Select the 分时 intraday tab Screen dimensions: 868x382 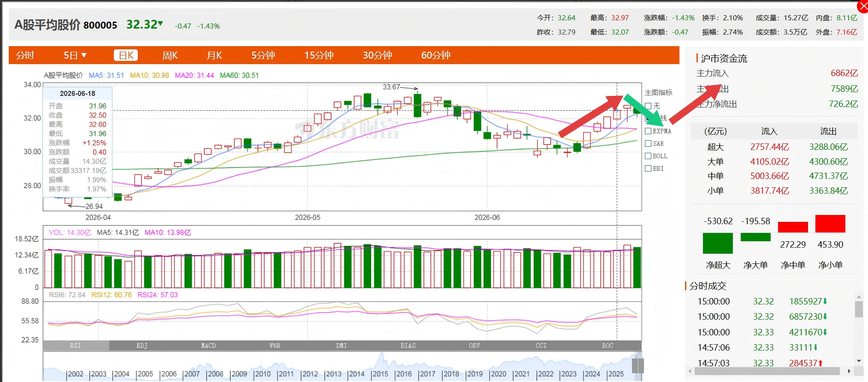25,55
